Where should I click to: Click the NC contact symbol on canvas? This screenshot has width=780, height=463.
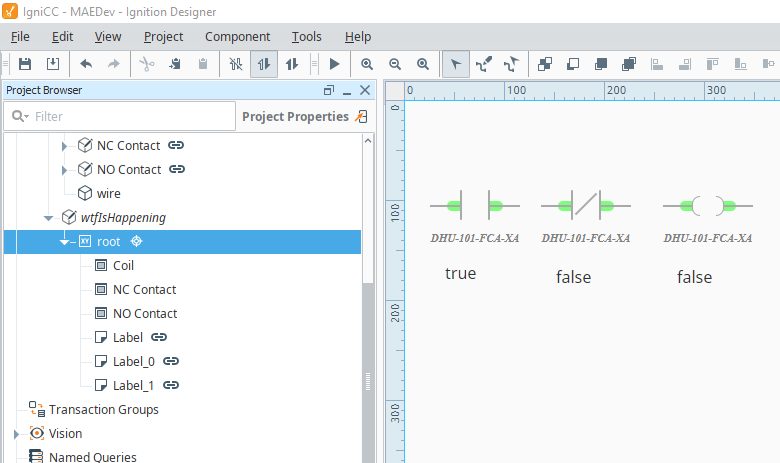pyautogui.click(x=585, y=205)
